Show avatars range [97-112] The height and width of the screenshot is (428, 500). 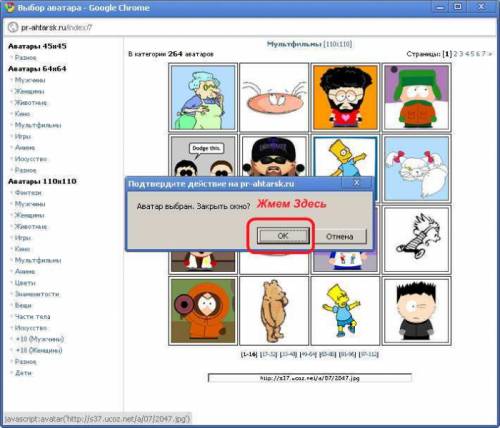coord(369,354)
